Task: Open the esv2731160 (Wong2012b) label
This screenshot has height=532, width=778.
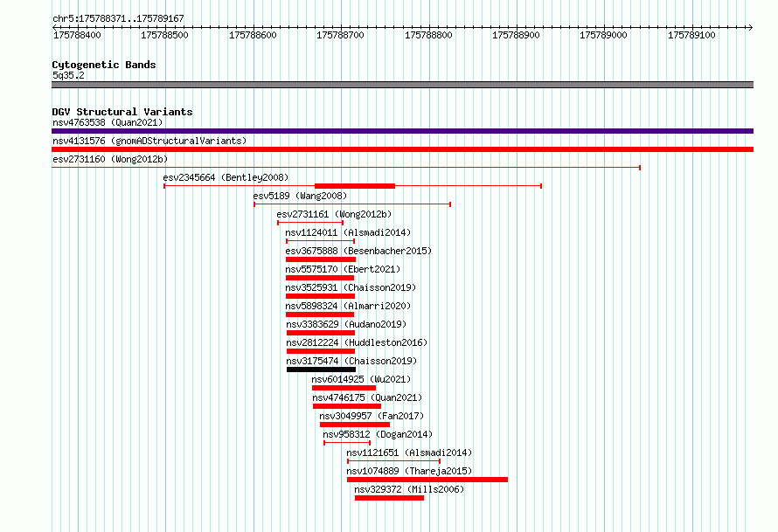Action: [110, 159]
